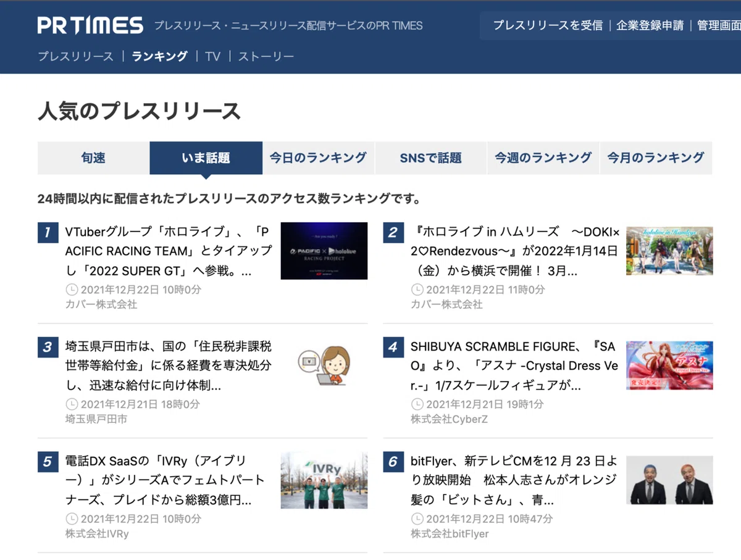Switch to the SNSで話題 tab
741x560 pixels.
click(430, 158)
